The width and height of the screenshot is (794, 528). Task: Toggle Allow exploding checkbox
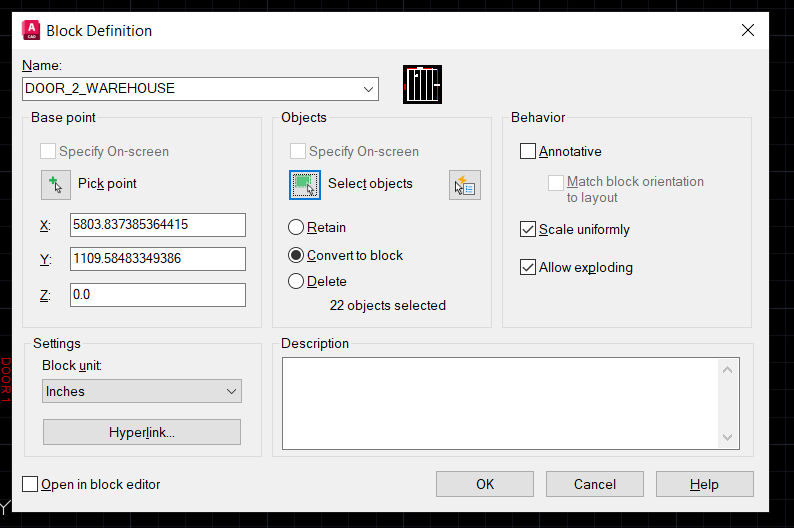click(528, 267)
